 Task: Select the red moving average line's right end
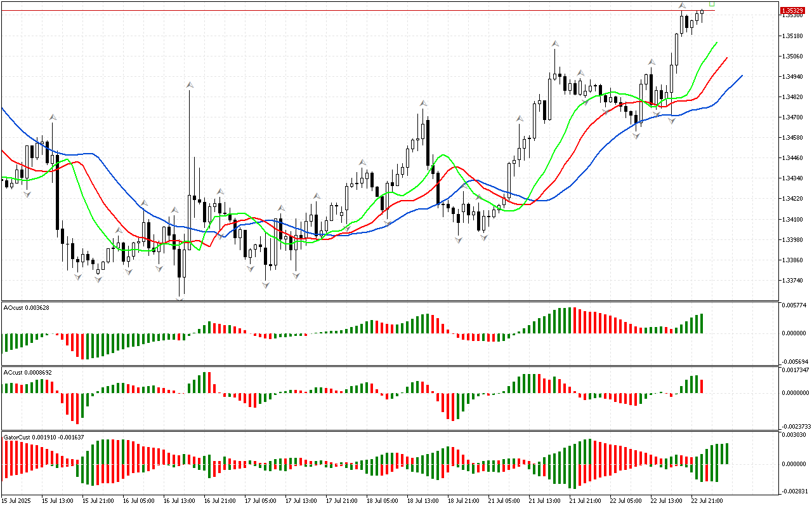click(x=726, y=58)
